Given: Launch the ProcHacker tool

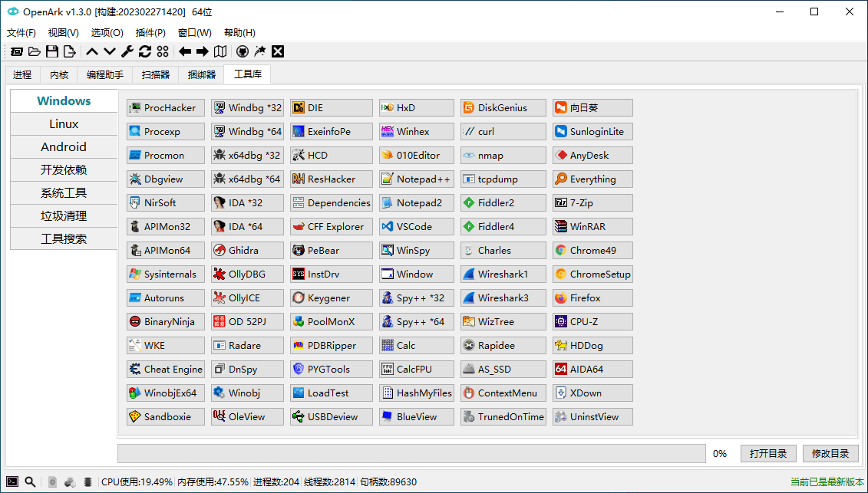Looking at the screenshot, I should pyautogui.click(x=166, y=108).
